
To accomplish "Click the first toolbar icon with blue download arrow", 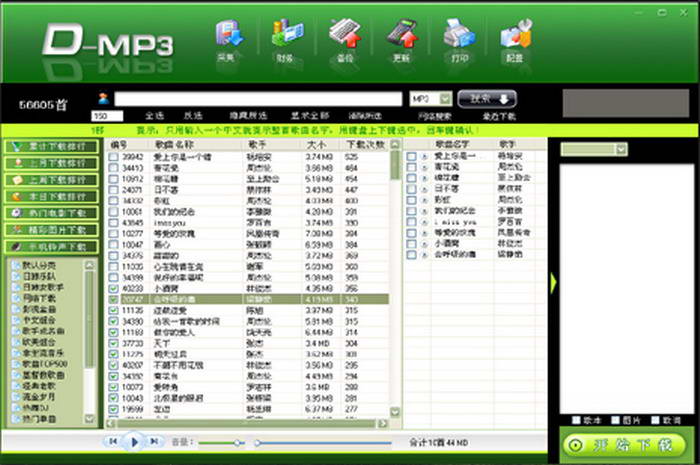I will click(229, 33).
